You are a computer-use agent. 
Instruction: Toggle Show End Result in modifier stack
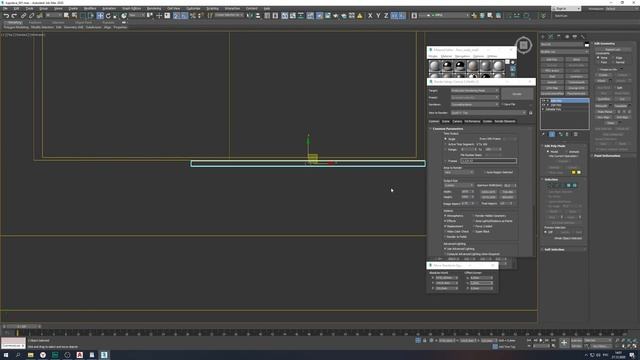552,134
